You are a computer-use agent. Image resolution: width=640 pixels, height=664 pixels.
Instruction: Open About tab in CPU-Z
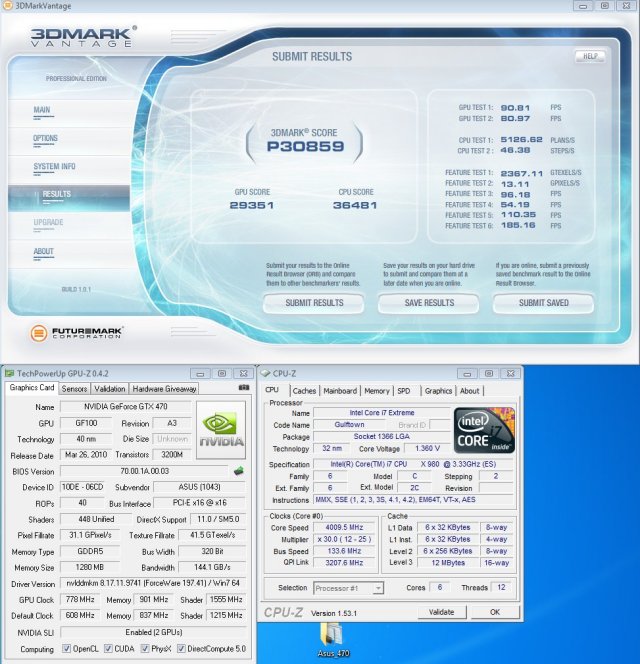(x=469, y=391)
